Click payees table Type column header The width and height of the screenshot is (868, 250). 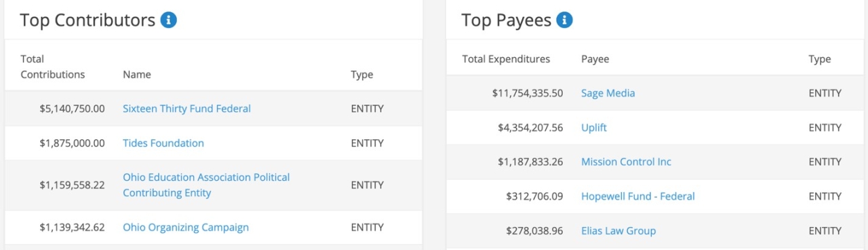[820, 59]
